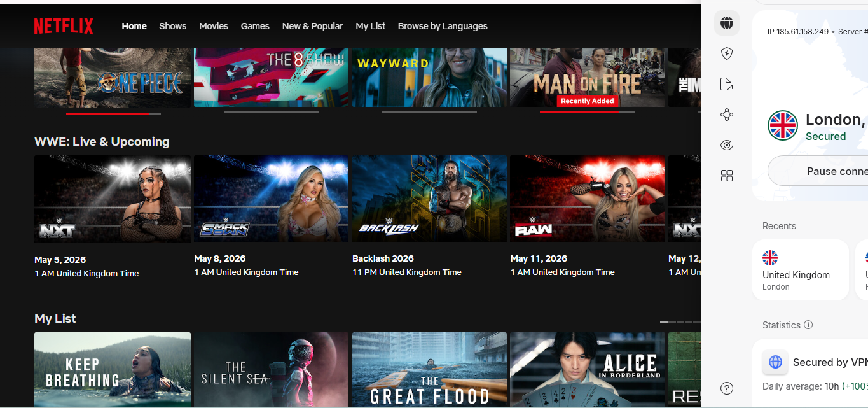Image resolution: width=868 pixels, height=408 pixels.
Task: Open the WWE SmackDown event thumbnail
Action: click(x=271, y=199)
